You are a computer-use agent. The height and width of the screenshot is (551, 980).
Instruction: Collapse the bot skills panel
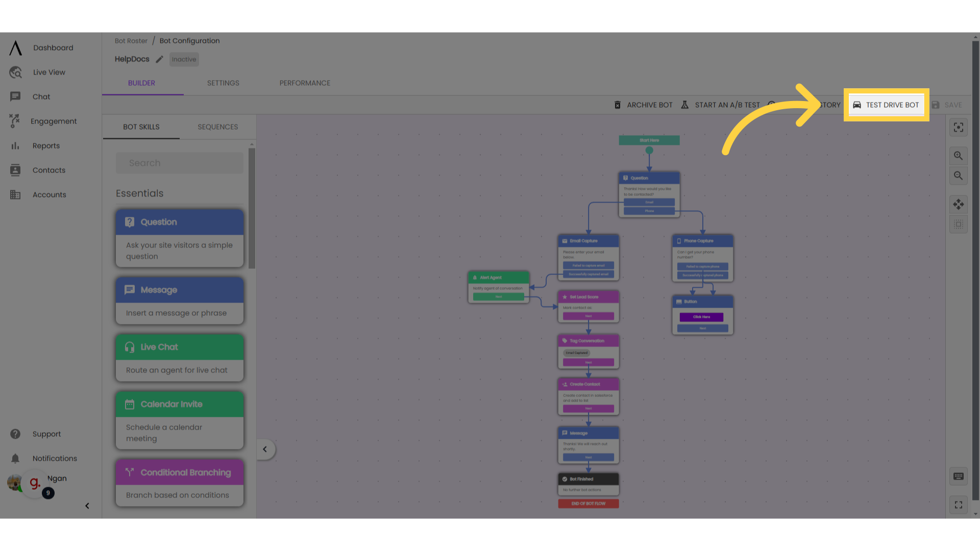tap(265, 449)
